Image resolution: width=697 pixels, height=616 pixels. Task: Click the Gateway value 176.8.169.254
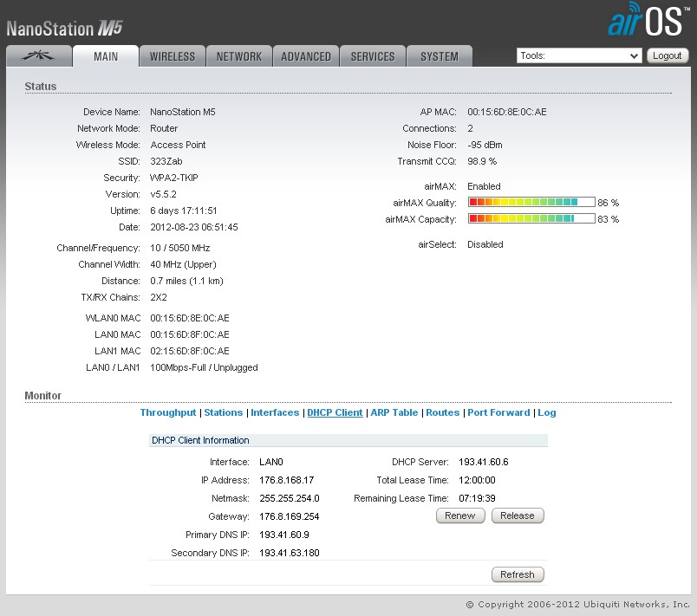290,516
